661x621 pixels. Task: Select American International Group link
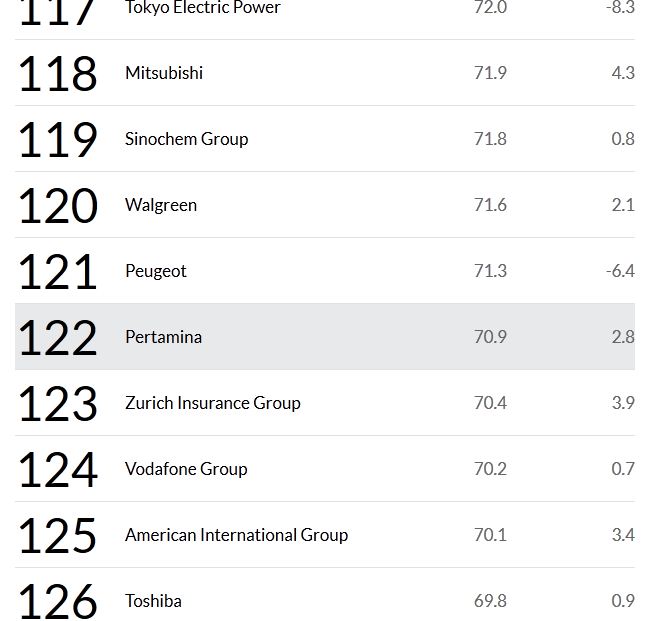[236, 535]
